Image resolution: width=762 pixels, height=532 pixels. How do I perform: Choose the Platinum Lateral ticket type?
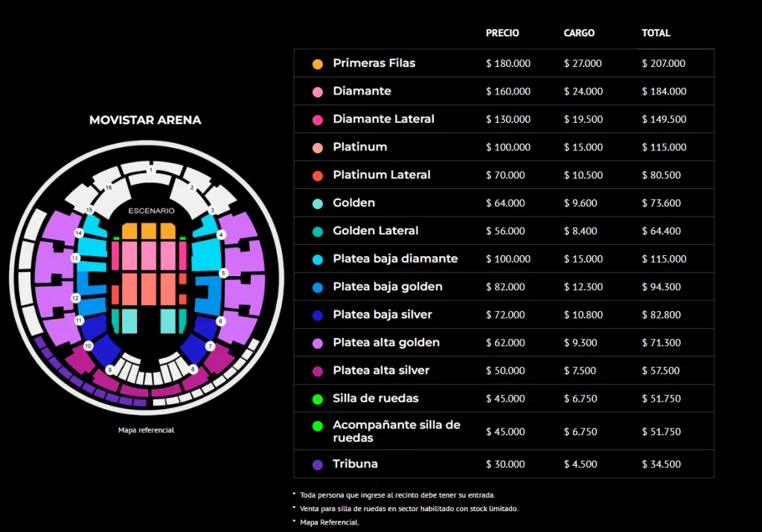click(381, 175)
